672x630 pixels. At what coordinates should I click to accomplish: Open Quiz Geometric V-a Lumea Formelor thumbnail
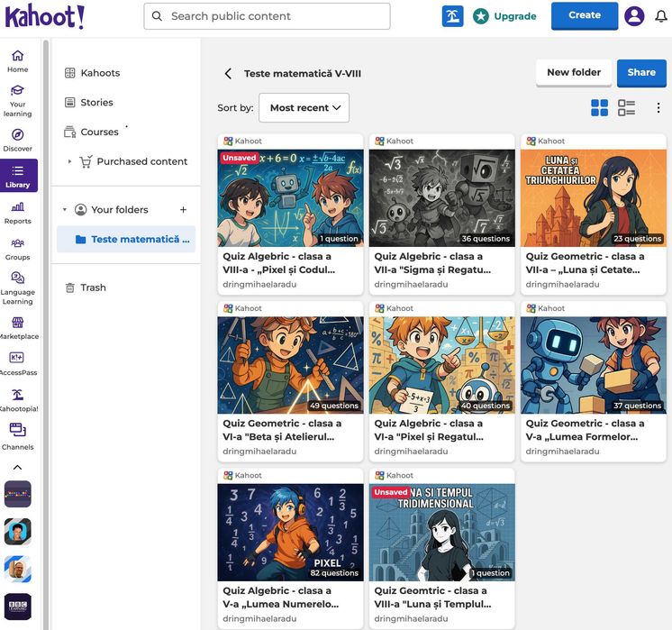coord(593,365)
